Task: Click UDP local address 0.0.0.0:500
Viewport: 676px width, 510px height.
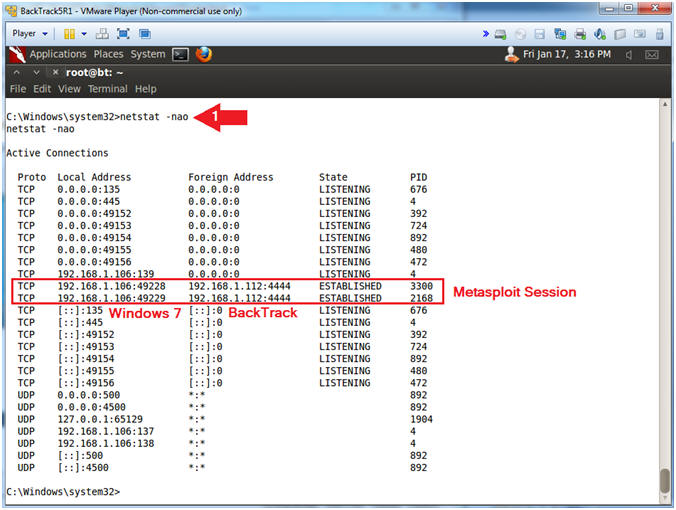Action: 88,395
